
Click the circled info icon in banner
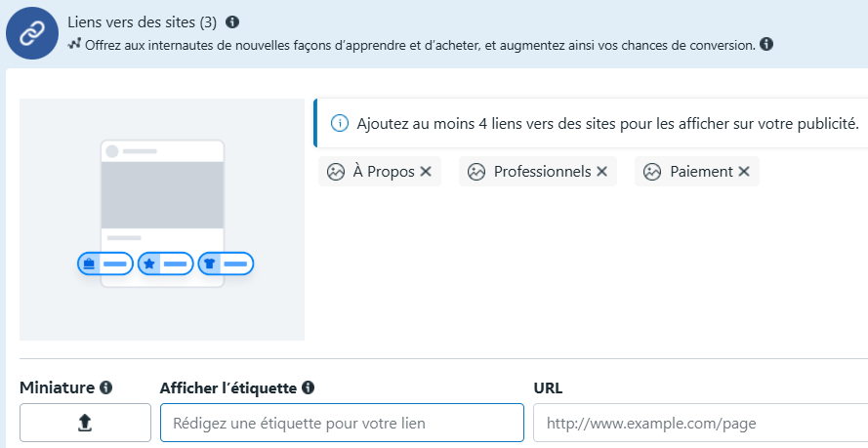[340, 123]
